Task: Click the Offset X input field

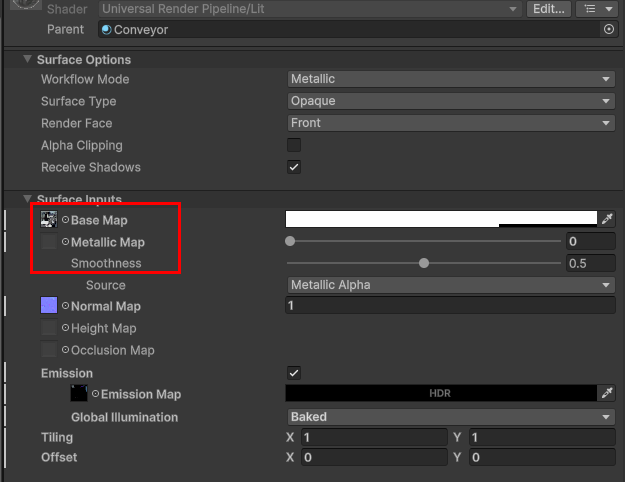Action: coord(374,457)
